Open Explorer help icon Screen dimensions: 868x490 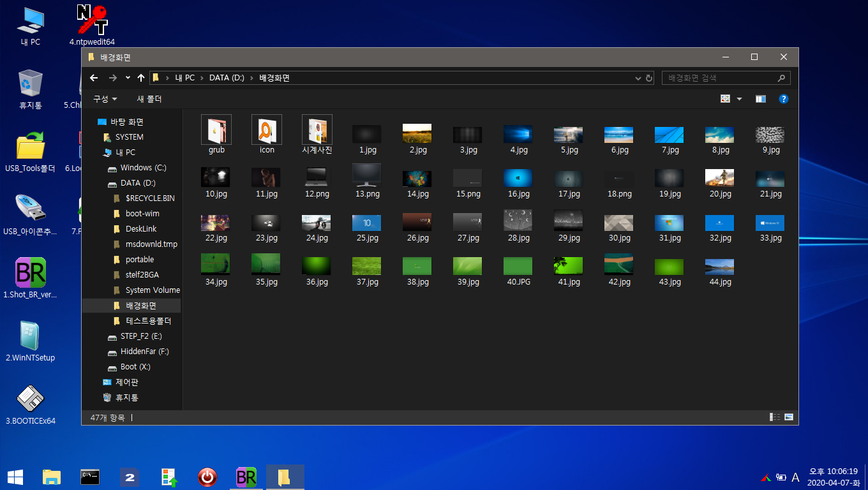[784, 99]
